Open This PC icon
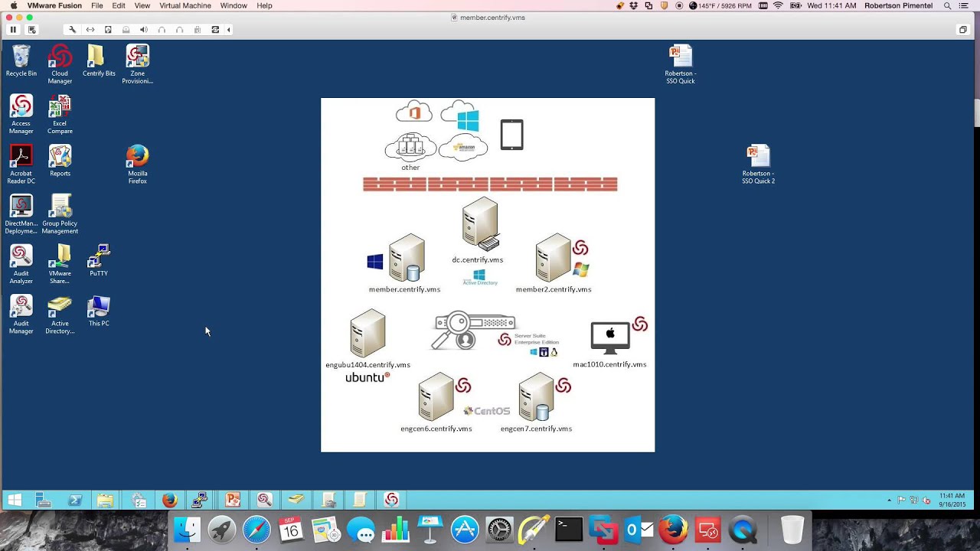 tap(99, 311)
